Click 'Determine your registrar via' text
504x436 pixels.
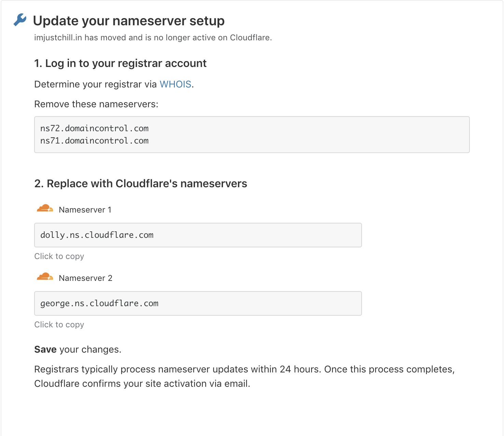[x=96, y=84]
